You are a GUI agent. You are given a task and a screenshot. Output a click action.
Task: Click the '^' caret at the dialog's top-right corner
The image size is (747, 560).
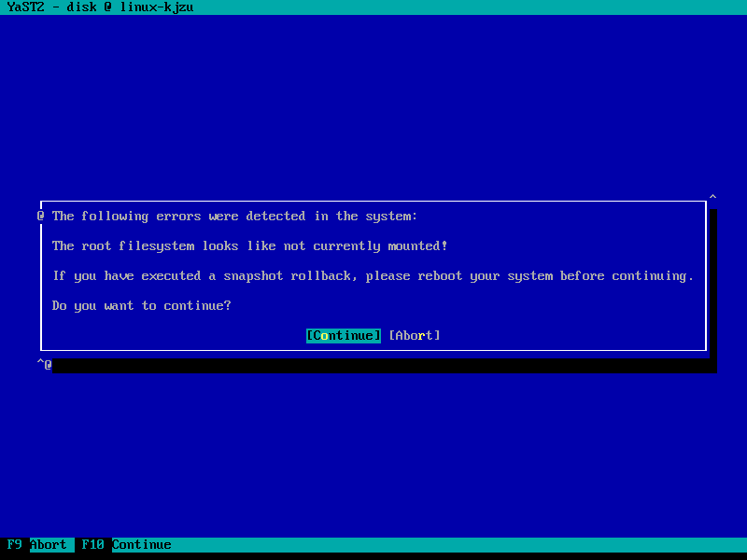coord(712,198)
